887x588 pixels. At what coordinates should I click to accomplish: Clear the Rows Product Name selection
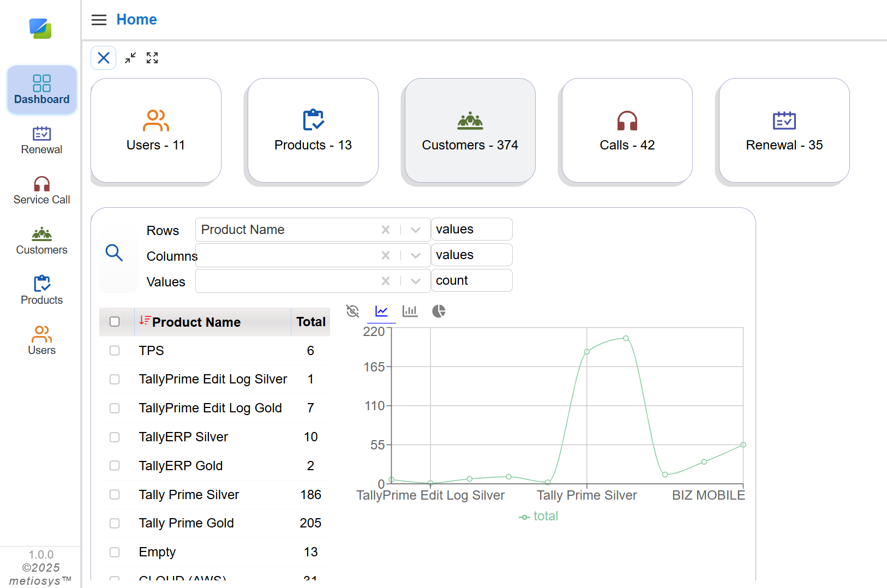point(386,230)
